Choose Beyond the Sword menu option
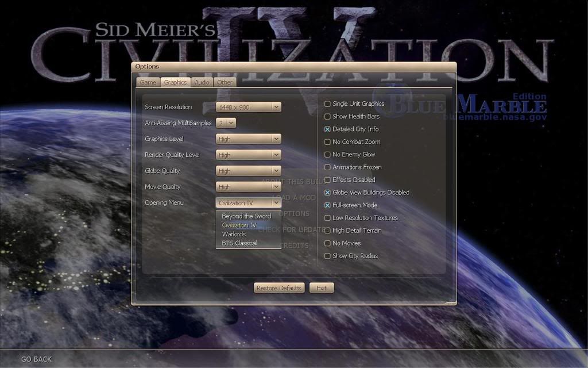This screenshot has width=588, height=368. point(246,216)
